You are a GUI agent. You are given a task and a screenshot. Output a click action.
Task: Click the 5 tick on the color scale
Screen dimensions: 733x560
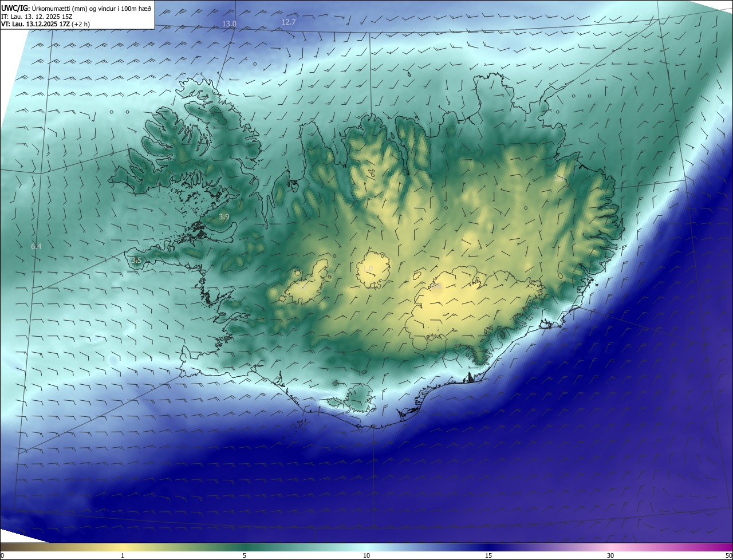tap(245, 555)
